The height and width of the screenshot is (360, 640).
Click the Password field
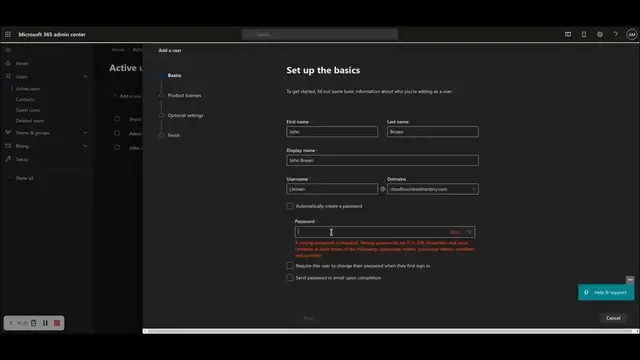(x=384, y=232)
